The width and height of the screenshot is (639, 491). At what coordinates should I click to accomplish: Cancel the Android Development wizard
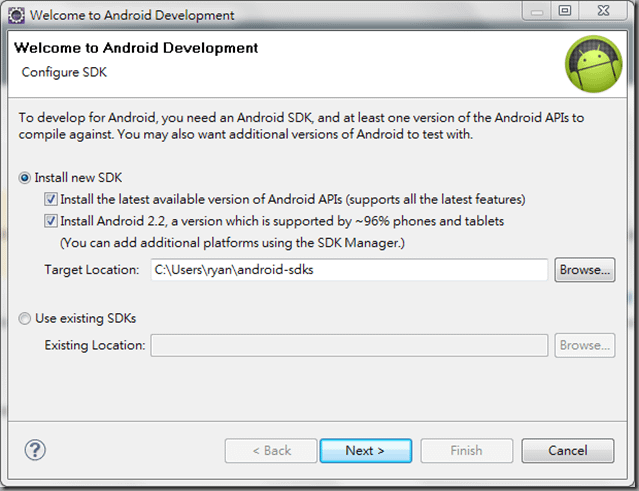(568, 451)
